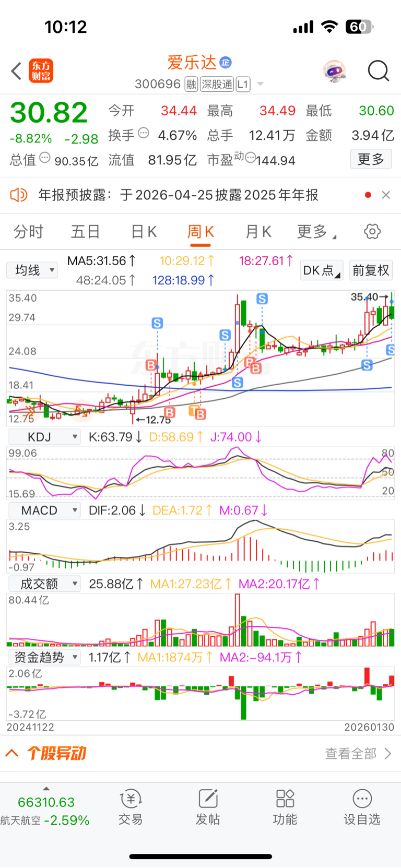Image resolution: width=401 pixels, height=868 pixels.
Task: Tap the 融 tag under stock name
Action: click(192, 84)
